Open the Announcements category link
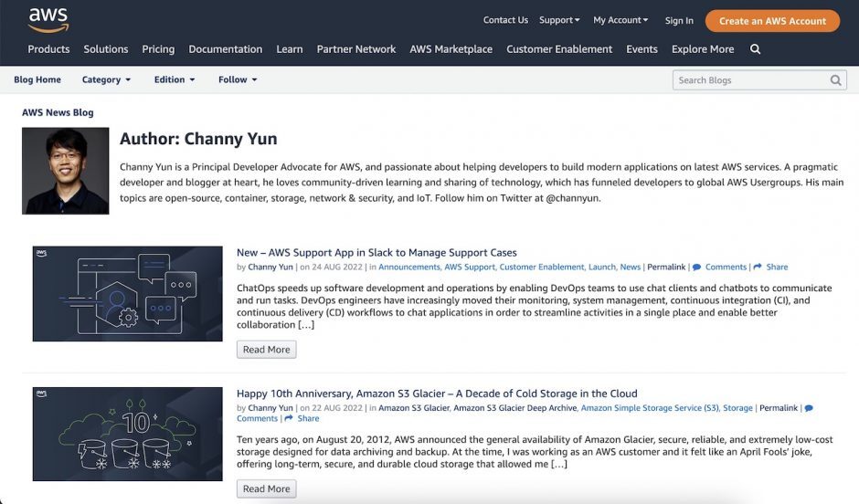 [408, 267]
